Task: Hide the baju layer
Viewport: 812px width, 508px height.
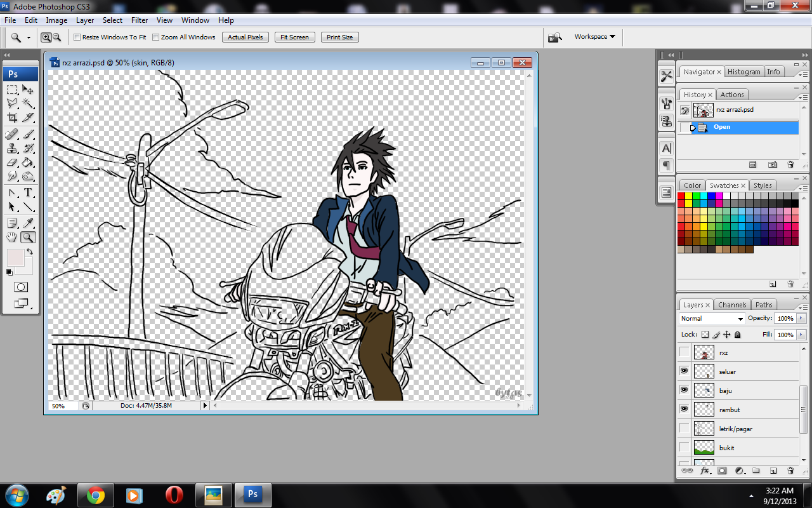Action: click(x=684, y=391)
